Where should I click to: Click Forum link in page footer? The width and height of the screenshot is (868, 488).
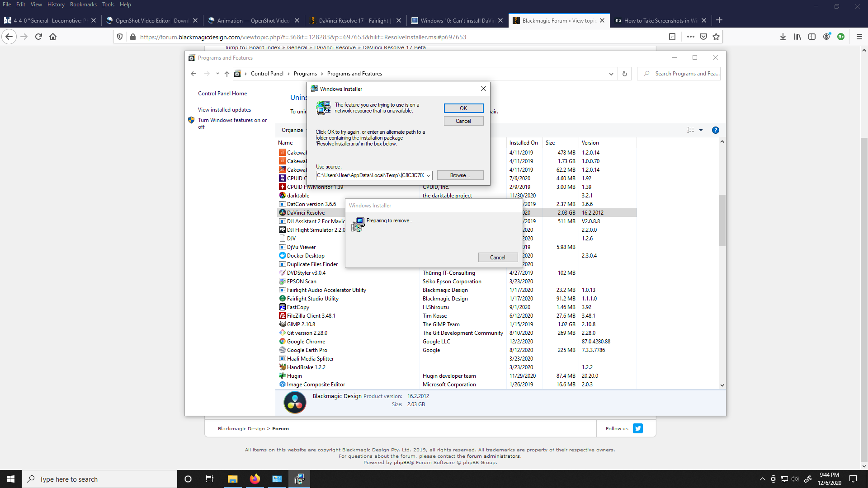click(x=280, y=429)
